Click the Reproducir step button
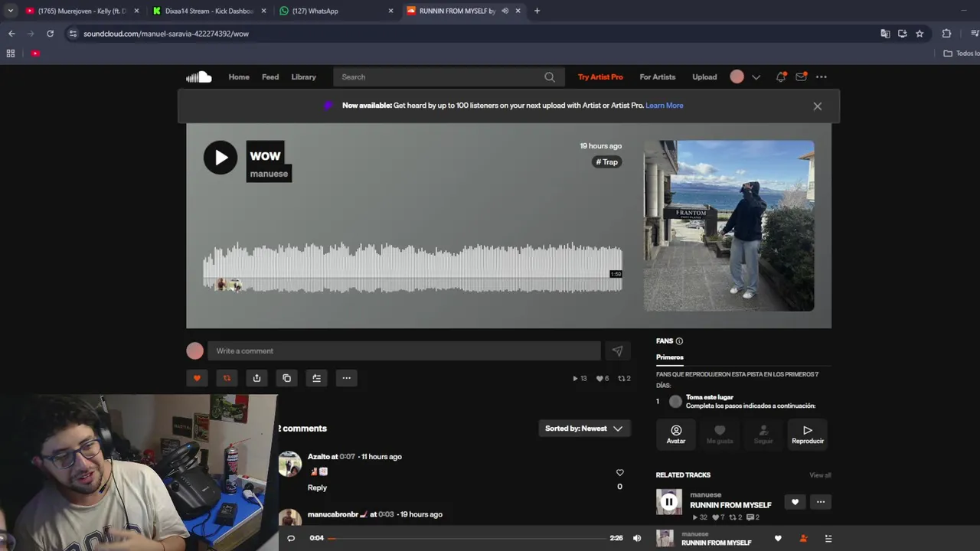The height and width of the screenshot is (551, 980). [x=808, y=434]
